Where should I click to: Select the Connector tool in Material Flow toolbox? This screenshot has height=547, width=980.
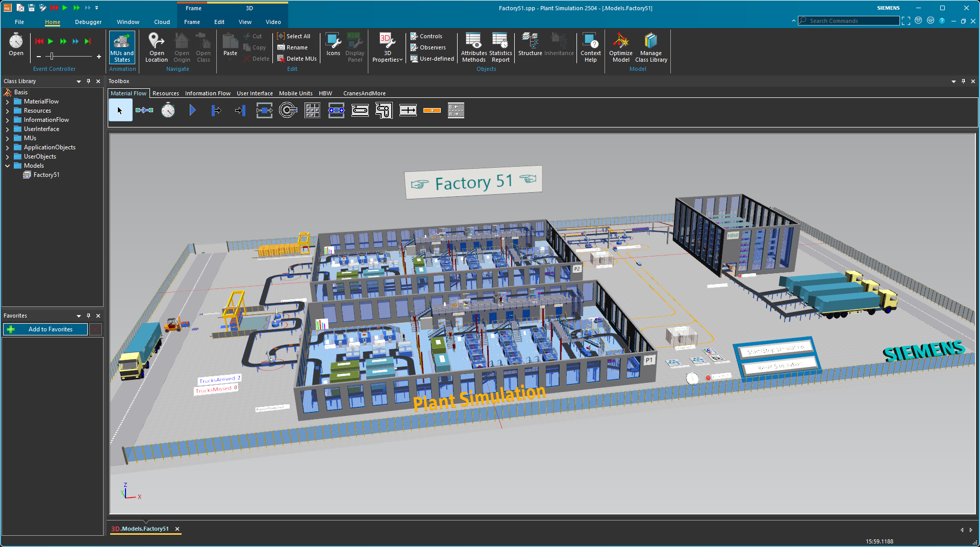[x=144, y=110]
